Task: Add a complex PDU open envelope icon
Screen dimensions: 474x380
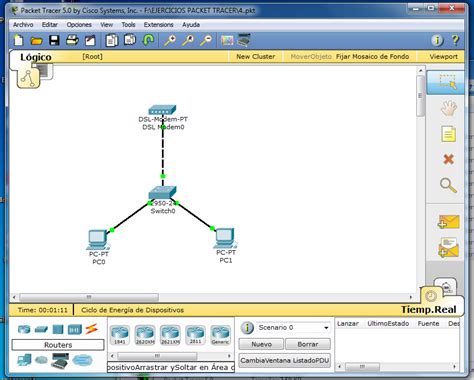Action: pyautogui.click(x=449, y=247)
